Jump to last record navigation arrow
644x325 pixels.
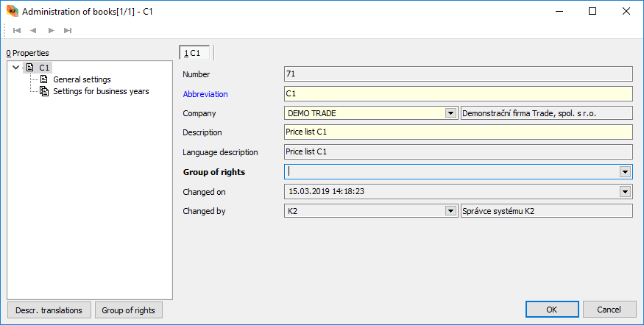68,30
